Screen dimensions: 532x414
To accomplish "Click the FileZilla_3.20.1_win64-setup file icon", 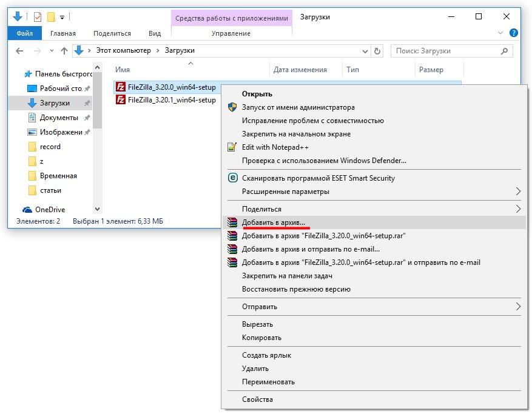I will coord(121,100).
